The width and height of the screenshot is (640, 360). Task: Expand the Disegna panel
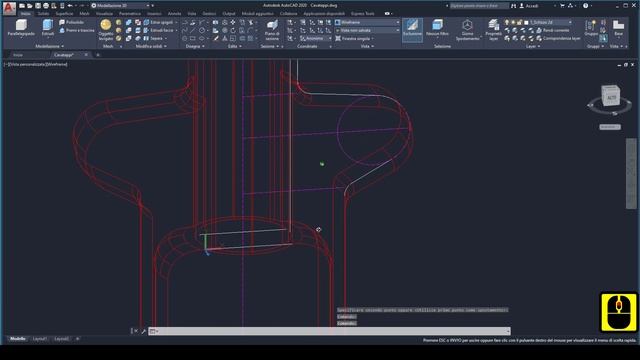[195, 46]
